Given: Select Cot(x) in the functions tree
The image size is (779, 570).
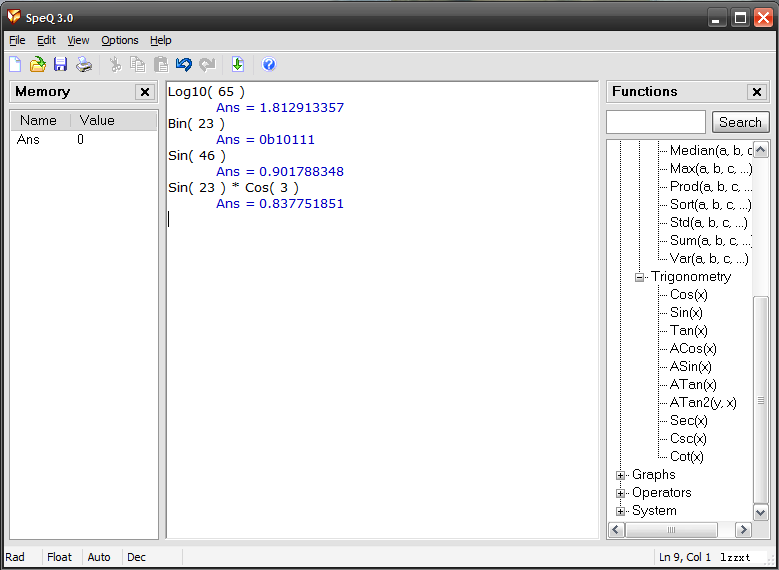Looking at the screenshot, I should click(687, 456).
